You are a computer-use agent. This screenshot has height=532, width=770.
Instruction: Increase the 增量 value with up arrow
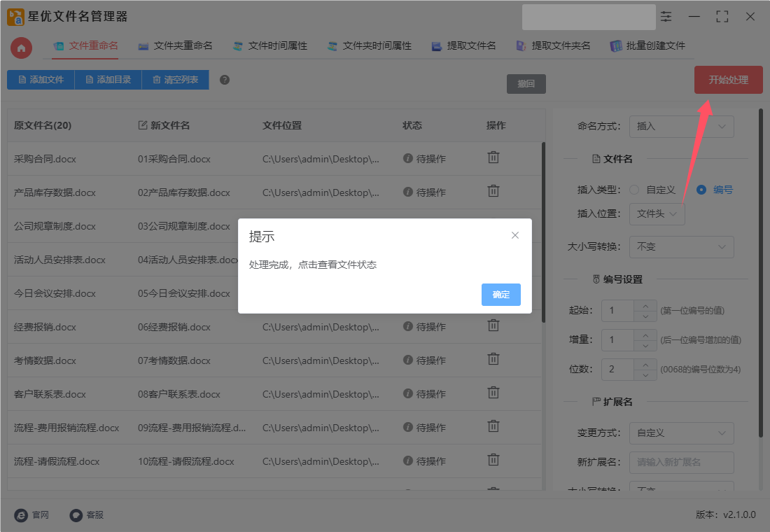point(645,335)
